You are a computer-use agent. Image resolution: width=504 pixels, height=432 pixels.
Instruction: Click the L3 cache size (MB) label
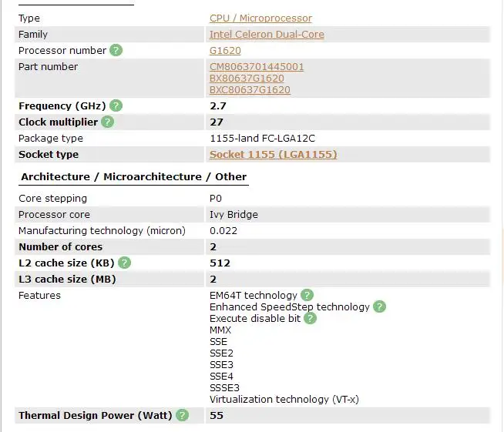(67, 279)
